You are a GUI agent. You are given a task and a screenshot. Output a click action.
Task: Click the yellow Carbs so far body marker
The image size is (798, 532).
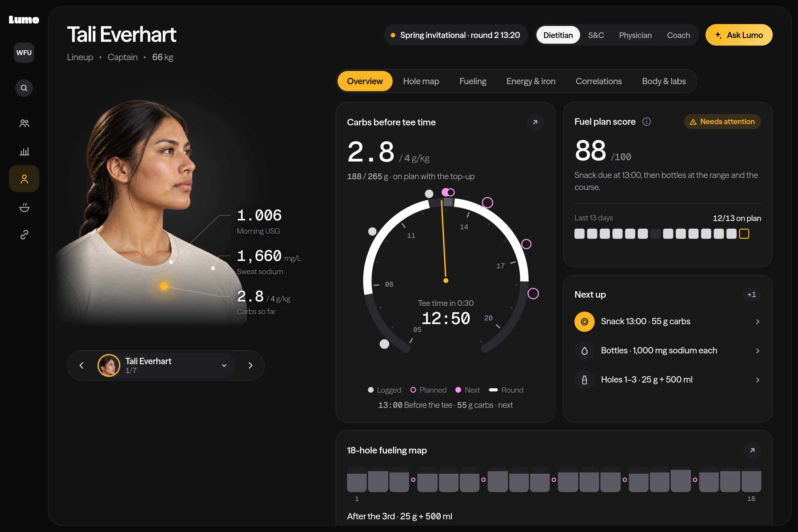pyautogui.click(x=164, y=286)
